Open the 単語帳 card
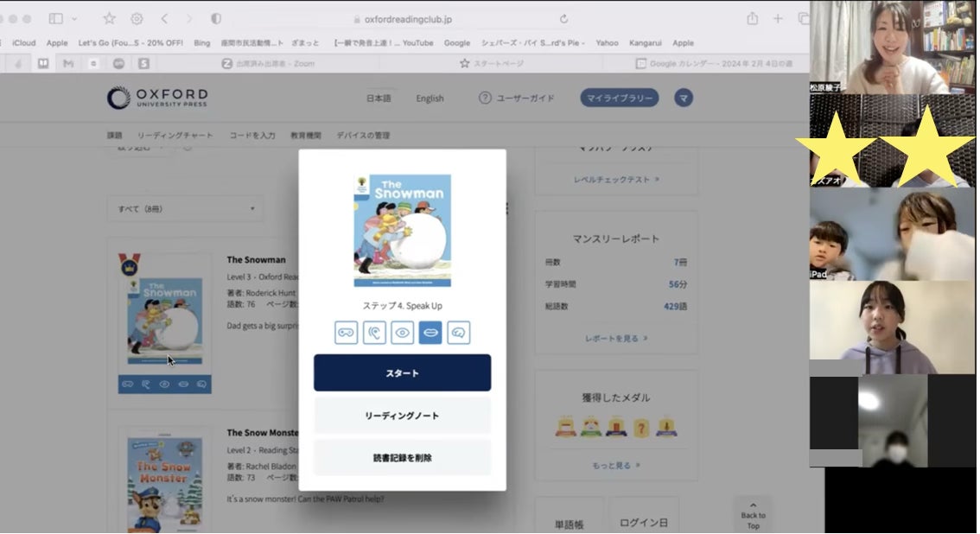 [570, 515]
